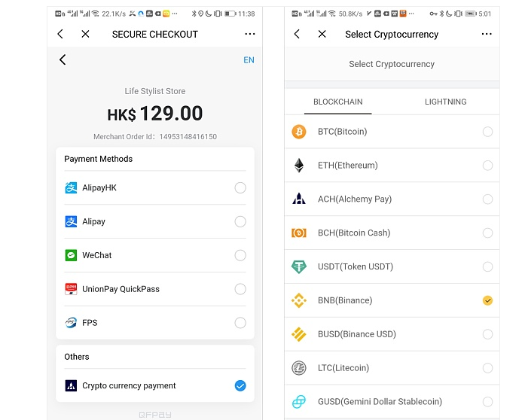Choose the BTC(Bitcoin) radio button

tap(487, 132)
